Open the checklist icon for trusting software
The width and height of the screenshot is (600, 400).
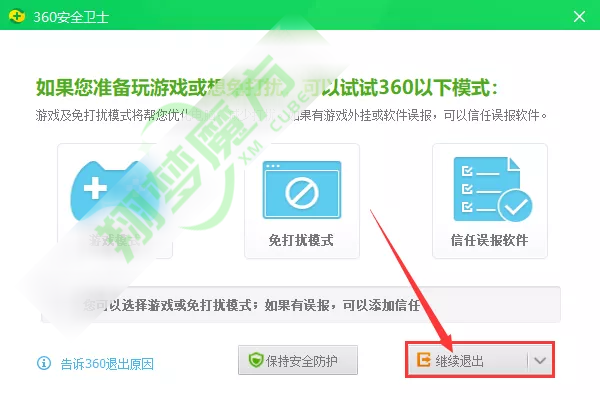pos(492,189)
